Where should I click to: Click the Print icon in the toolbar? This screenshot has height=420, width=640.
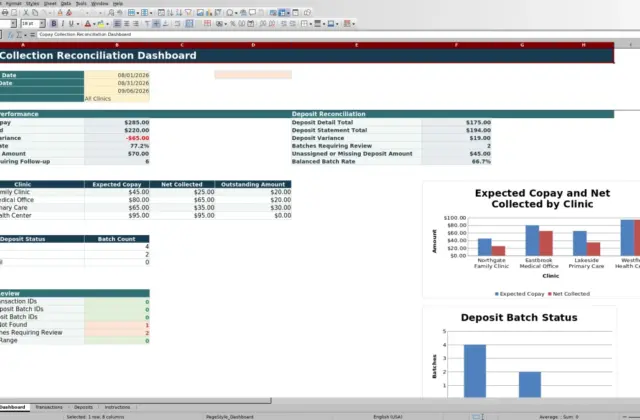(x=5, y=13)
